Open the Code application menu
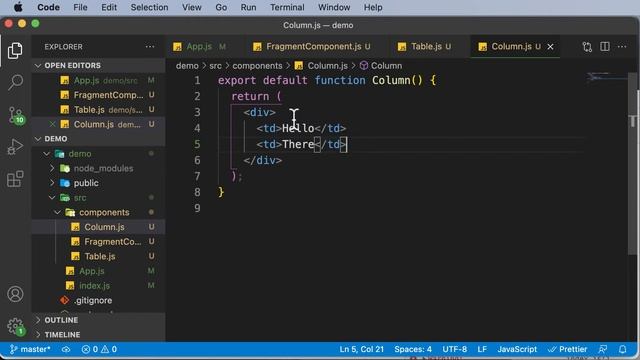This screenshot has width=640, height=360. (49, 7)
